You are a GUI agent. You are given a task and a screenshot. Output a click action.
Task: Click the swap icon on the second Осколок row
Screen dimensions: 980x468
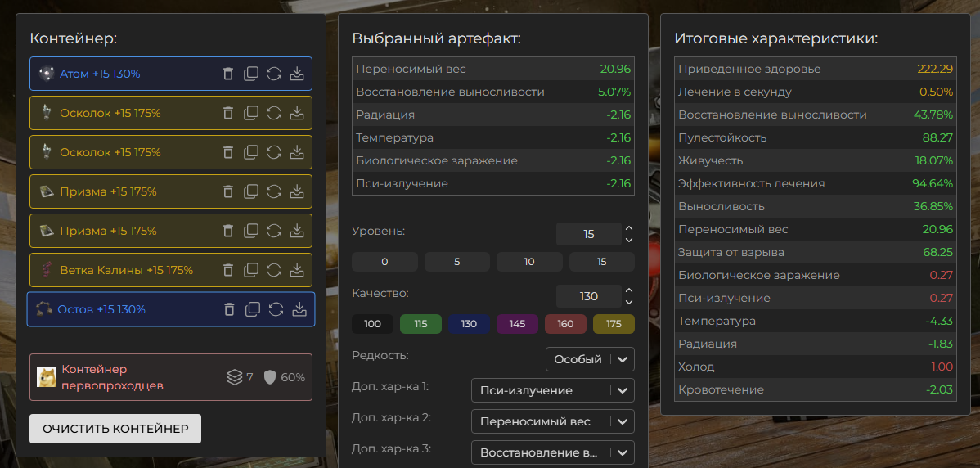click(274, 152)
